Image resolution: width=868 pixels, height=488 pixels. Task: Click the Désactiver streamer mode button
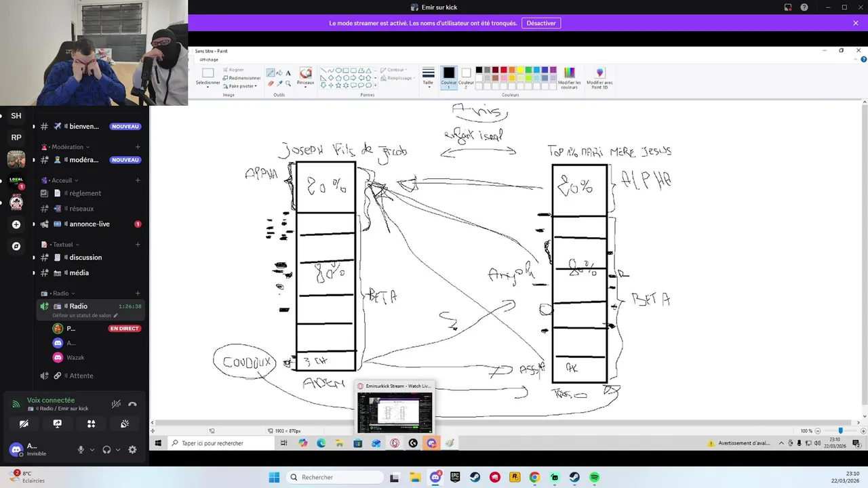(x=541, y=23)
